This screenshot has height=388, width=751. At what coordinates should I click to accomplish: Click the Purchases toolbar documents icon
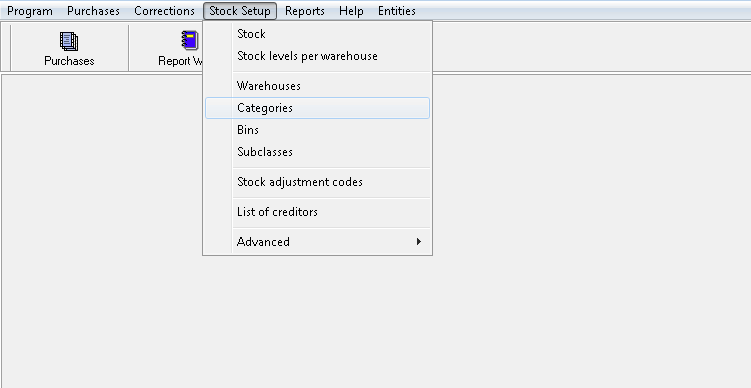tap(69, 41)
